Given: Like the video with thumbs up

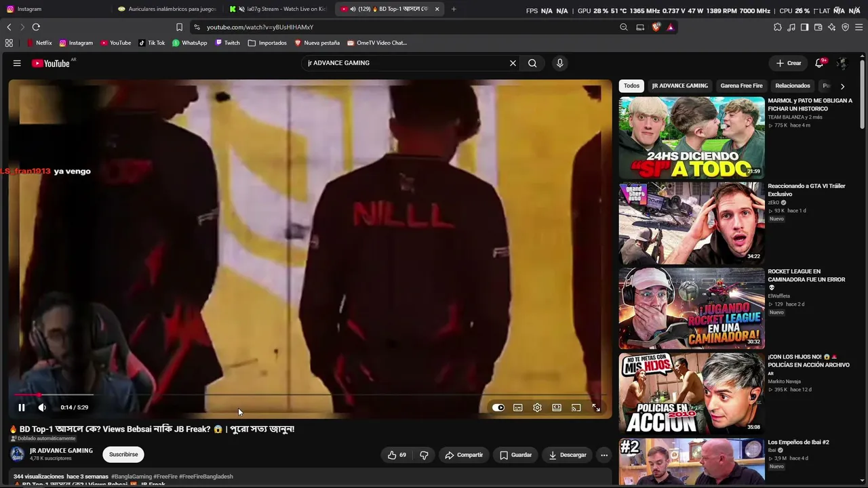Looking at the screenshot, I should click(x=397, y=455).
